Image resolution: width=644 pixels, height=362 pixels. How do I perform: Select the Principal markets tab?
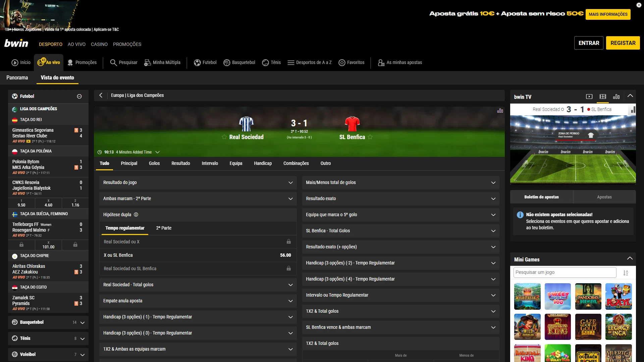coord(129,164)
